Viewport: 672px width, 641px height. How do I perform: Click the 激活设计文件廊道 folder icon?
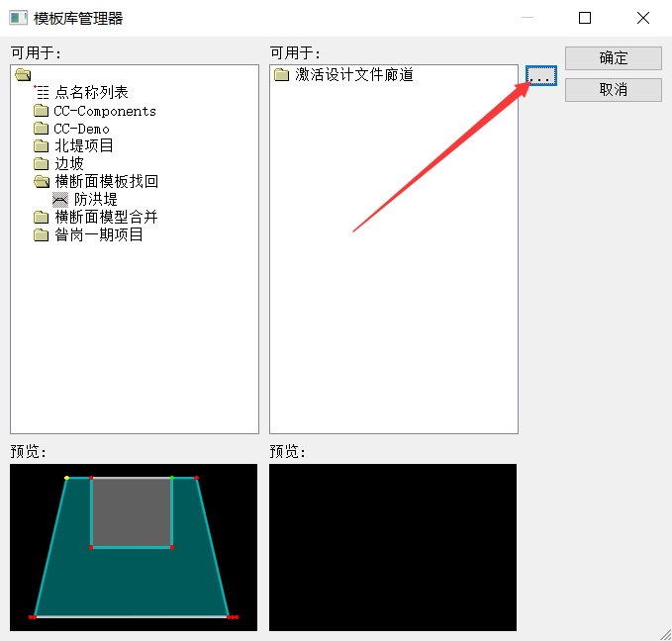282,75
